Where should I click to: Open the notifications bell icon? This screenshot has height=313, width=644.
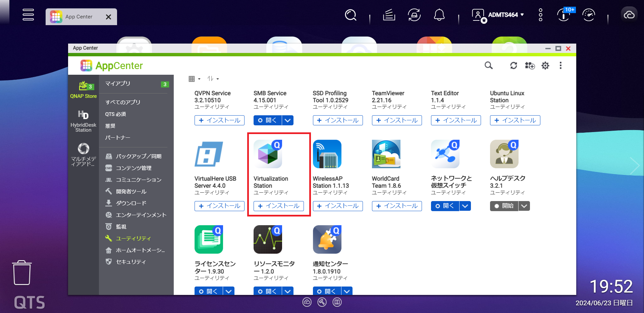pos(439,15)
